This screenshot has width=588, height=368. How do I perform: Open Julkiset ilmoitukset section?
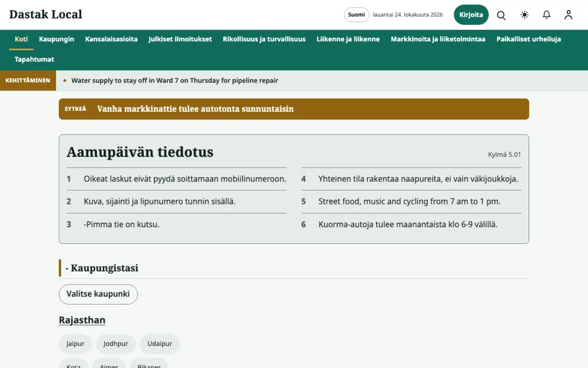(x=180, y=39)
